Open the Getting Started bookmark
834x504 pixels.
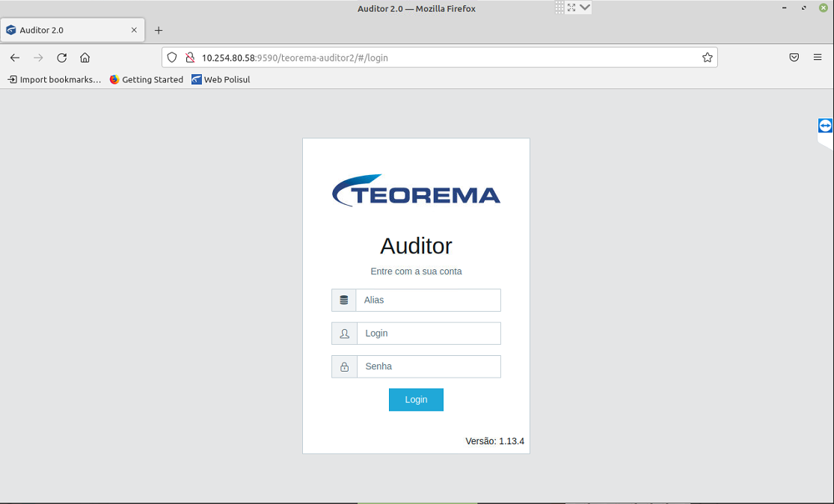[147, 80]
